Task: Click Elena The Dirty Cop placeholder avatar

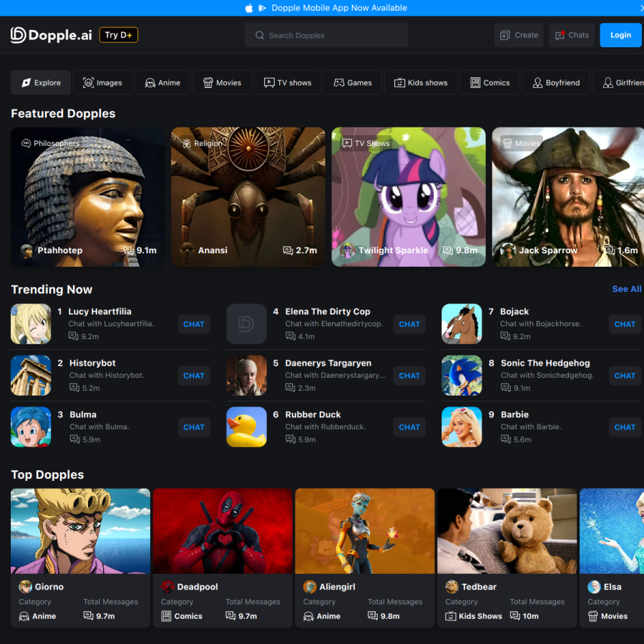Action: (246, 323)
